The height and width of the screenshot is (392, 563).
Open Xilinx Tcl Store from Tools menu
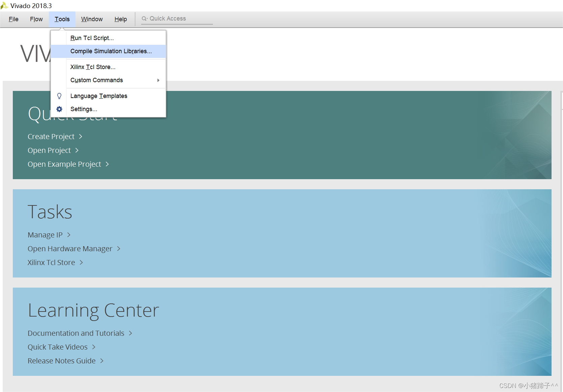point(108,67)
